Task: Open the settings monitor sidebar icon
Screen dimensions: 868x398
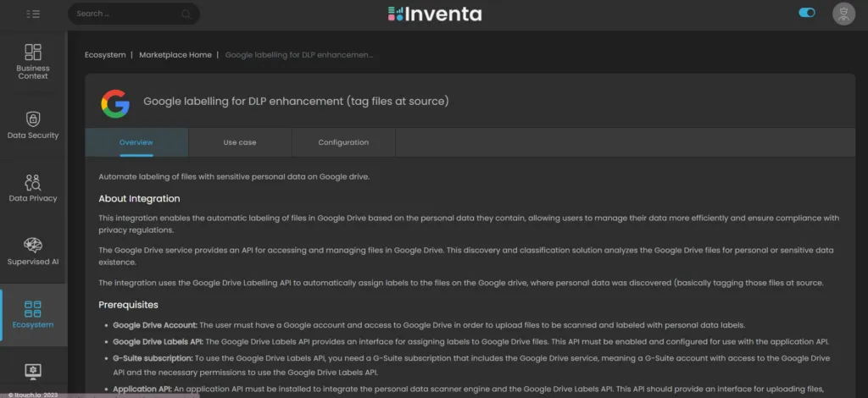Action: (x=33, y=370)
